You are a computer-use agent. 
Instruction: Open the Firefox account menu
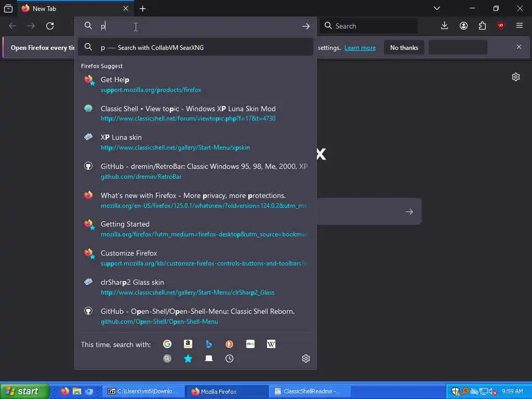tap(463, 26)
